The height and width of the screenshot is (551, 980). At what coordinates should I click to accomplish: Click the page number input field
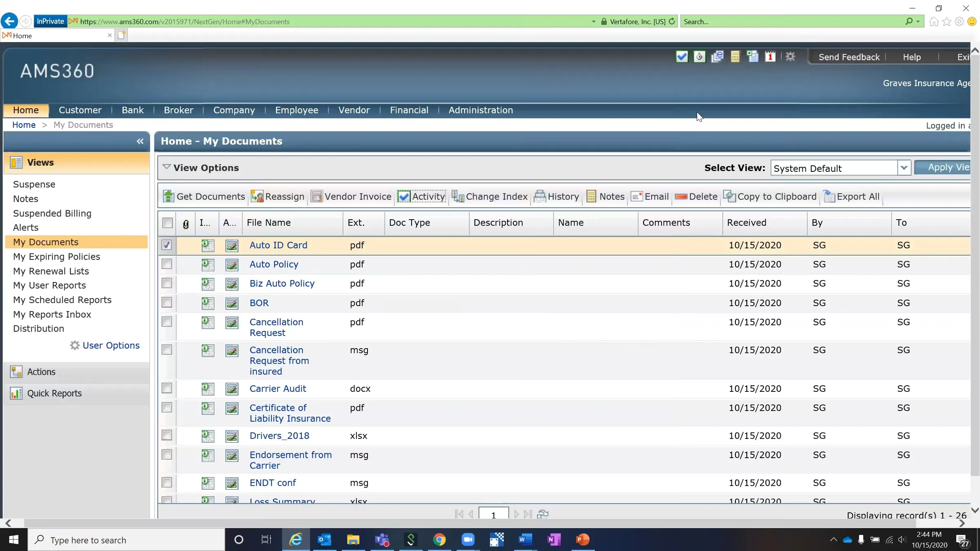click(x=493, y=514)
